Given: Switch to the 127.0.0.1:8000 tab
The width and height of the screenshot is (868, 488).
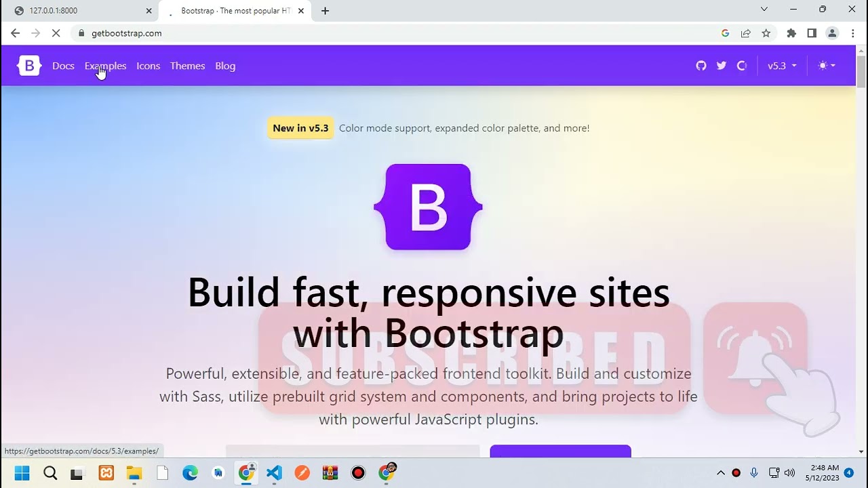Looking at the screenshot, I should tap(80, 11).
